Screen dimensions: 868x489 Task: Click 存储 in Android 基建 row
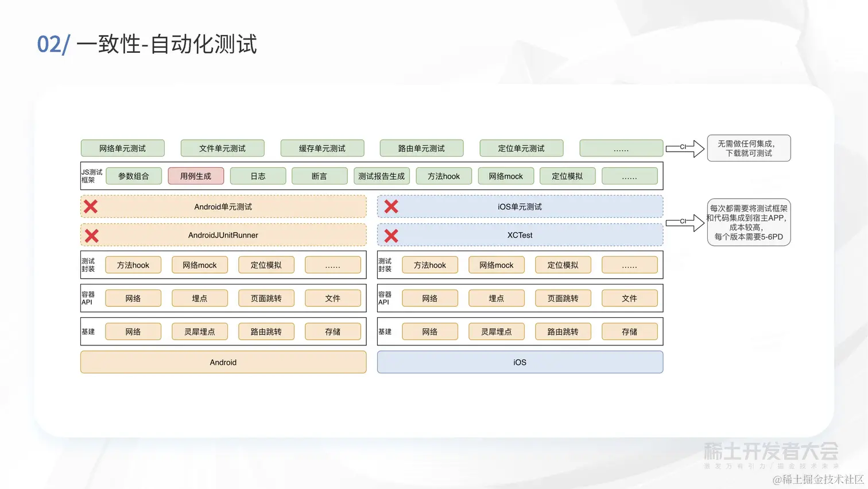coord(333,332)
